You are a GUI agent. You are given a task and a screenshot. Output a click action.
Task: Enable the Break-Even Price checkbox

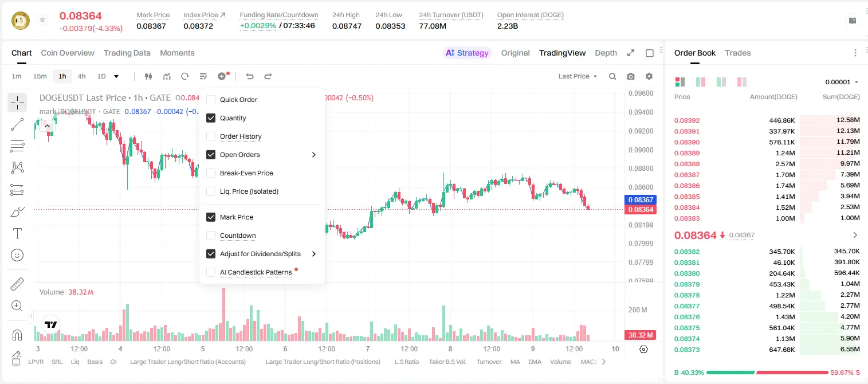211,173
